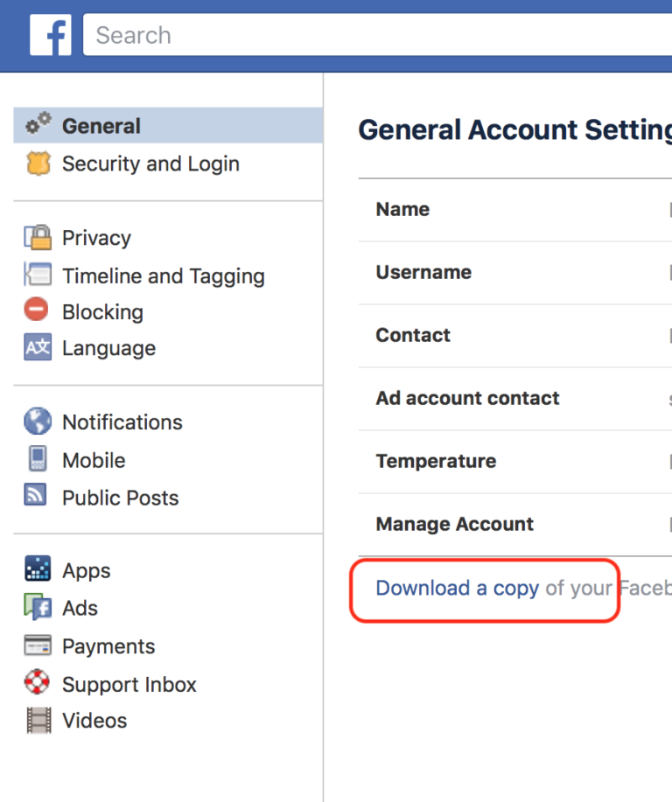Click the Timeline and Tagging icon
This screenshot has height=802, width=672.
(x=38, y=274)
